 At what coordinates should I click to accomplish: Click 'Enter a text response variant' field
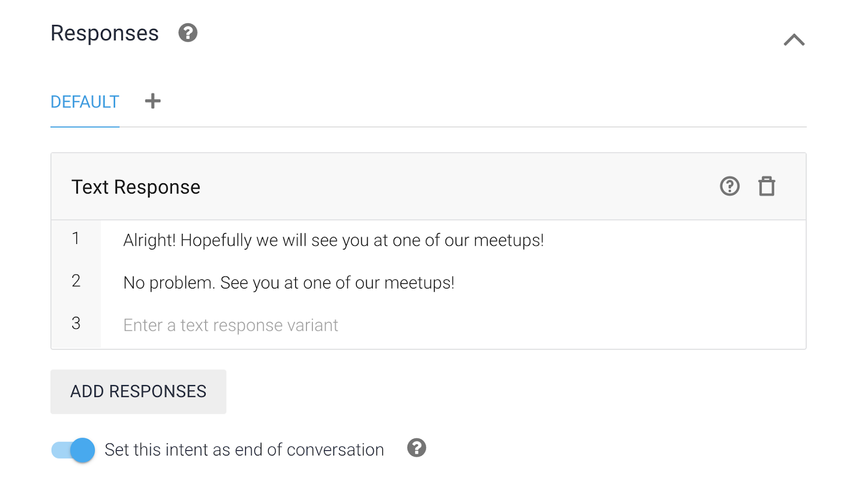[x=231, y=325]
